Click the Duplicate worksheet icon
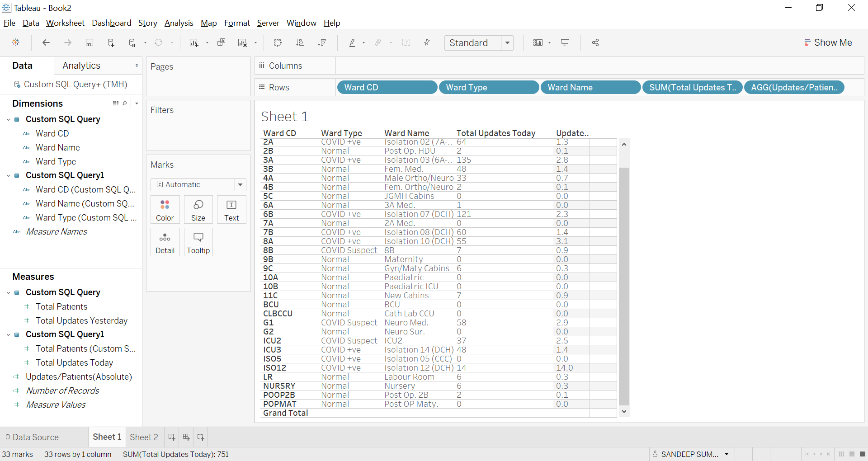Image resolution: width=868 pixels, height=461 pixels. click(221, 42)
